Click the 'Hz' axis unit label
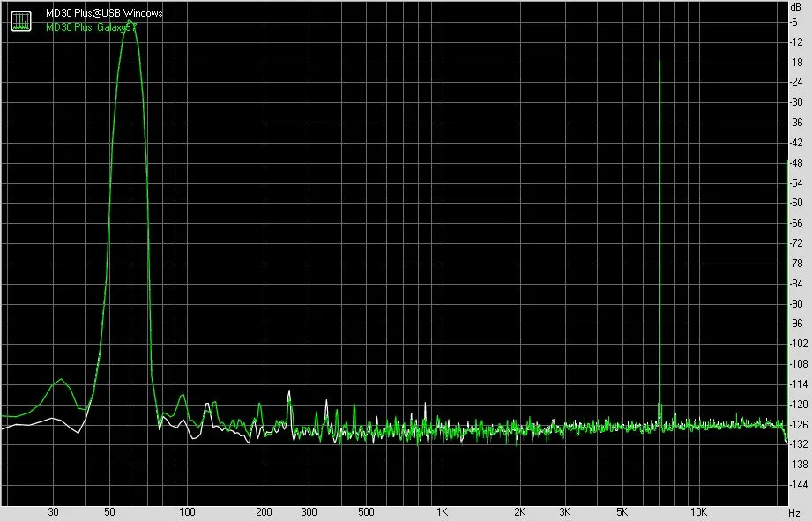Screen dimensions: 812x521 coord(795,513)
